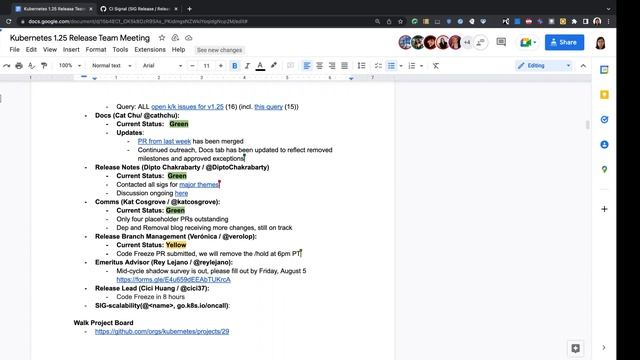
Task: Show the +4 additional collaborators
Action: coord(467,42)
